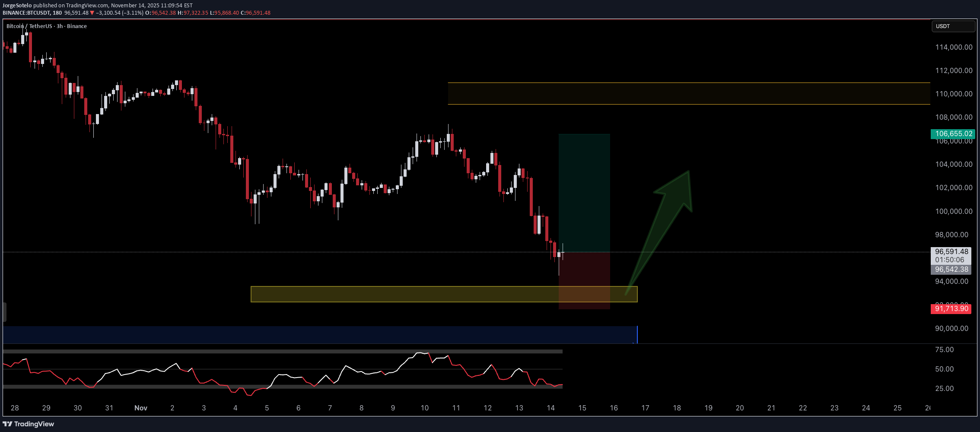980x432 pixels.
Task: Open the JorgeSotelo author profile
Action: coord(17,5)
